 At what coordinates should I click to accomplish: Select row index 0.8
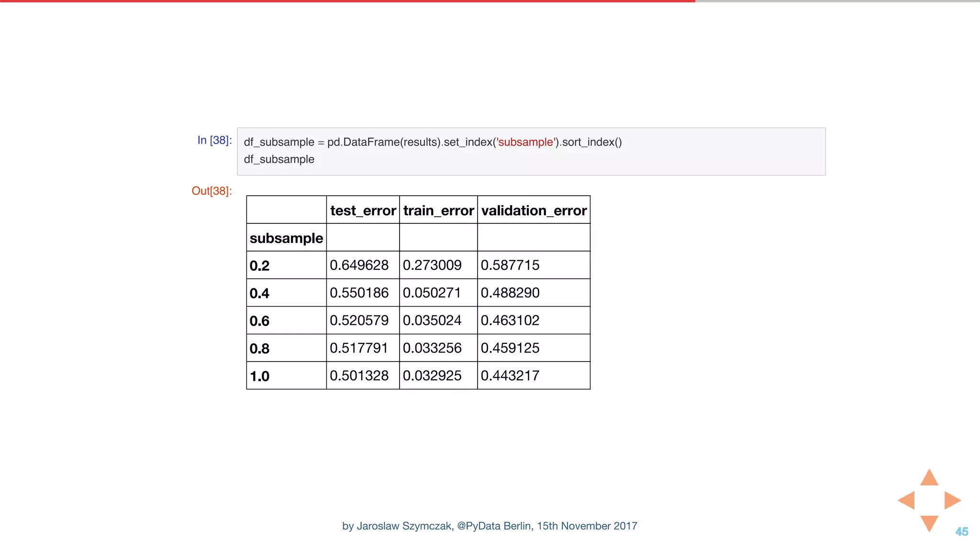pyautogui.click(x=259, y=349)
